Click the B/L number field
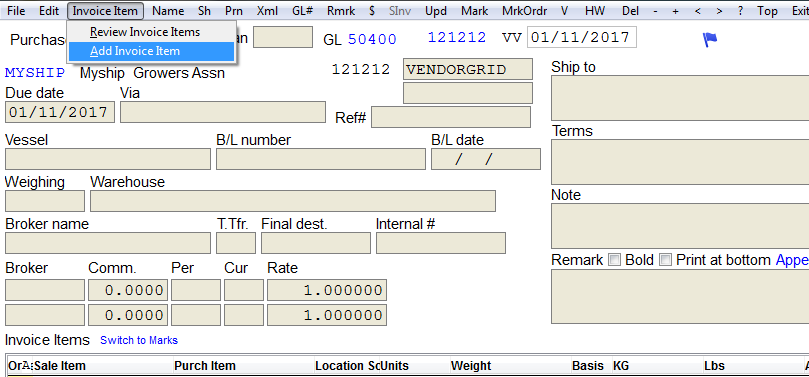The width and height of the screenshot is (809, 377). tap(321, 159)
